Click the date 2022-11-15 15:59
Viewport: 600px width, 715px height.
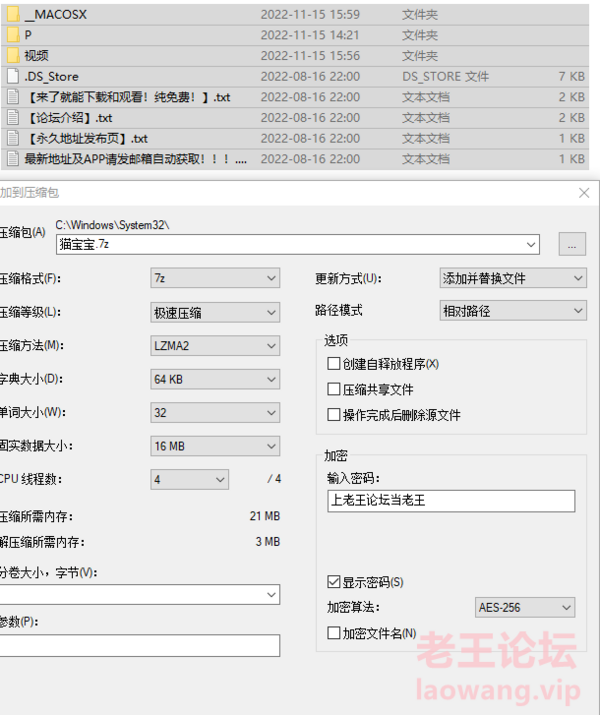point(310,15)
